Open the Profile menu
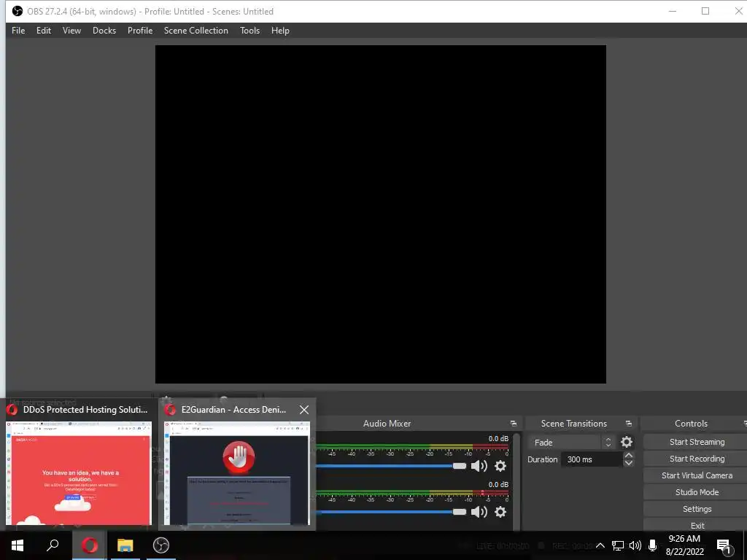This screenshot has height=560, width=747. [140, 31]
